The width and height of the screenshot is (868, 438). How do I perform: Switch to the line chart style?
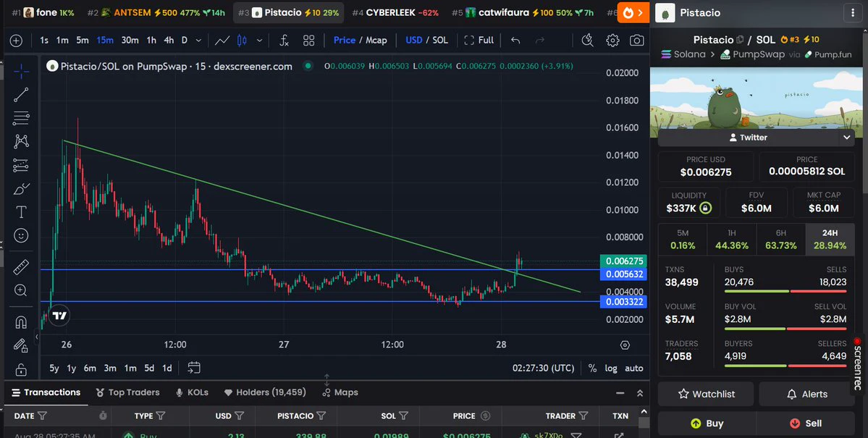tap(222, 41)
